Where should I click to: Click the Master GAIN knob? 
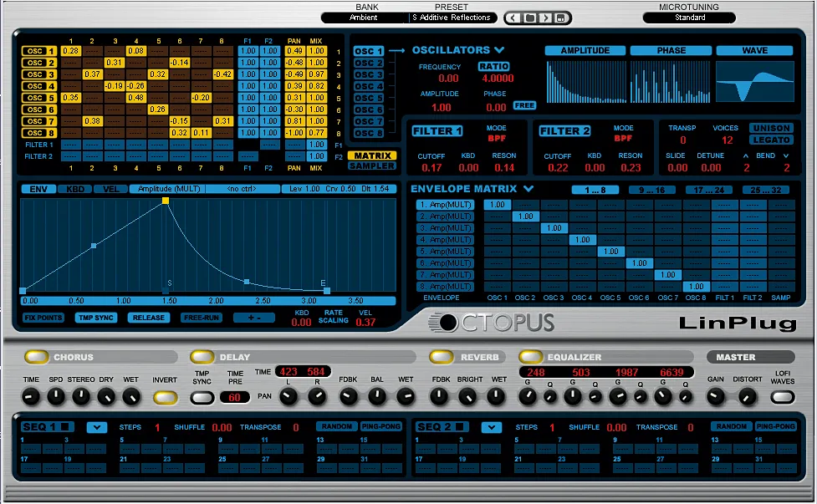[715, 397]
